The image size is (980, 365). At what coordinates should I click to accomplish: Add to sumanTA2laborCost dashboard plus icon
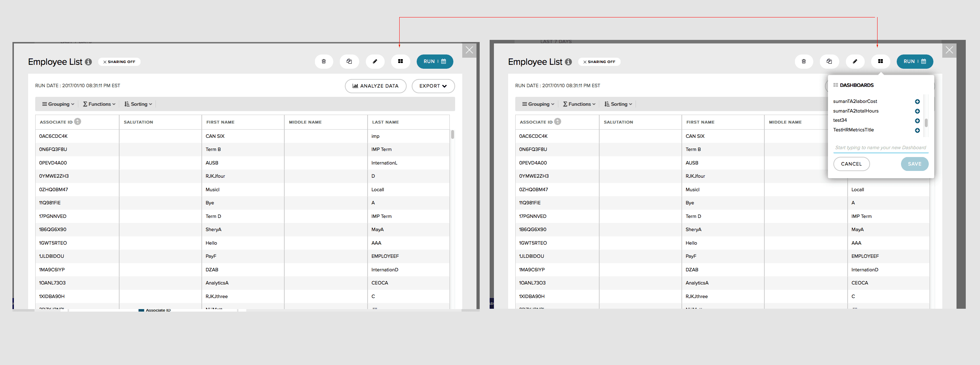click(x=917, y=101)
